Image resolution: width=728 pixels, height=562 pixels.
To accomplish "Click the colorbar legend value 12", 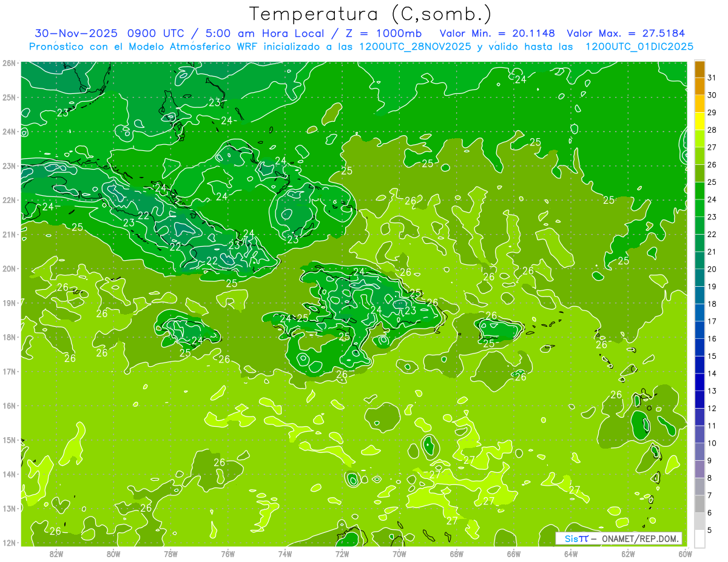I will click(x=712, y=409).
